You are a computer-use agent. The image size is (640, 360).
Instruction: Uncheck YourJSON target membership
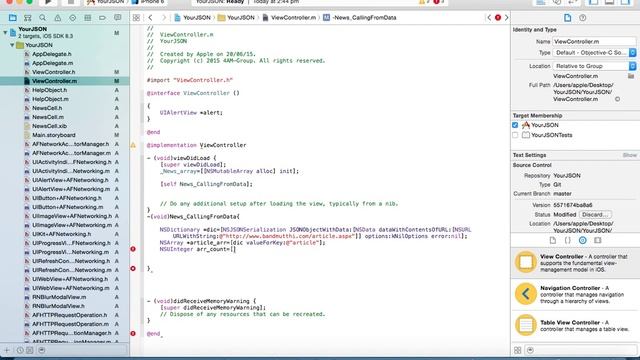[515, 125]
